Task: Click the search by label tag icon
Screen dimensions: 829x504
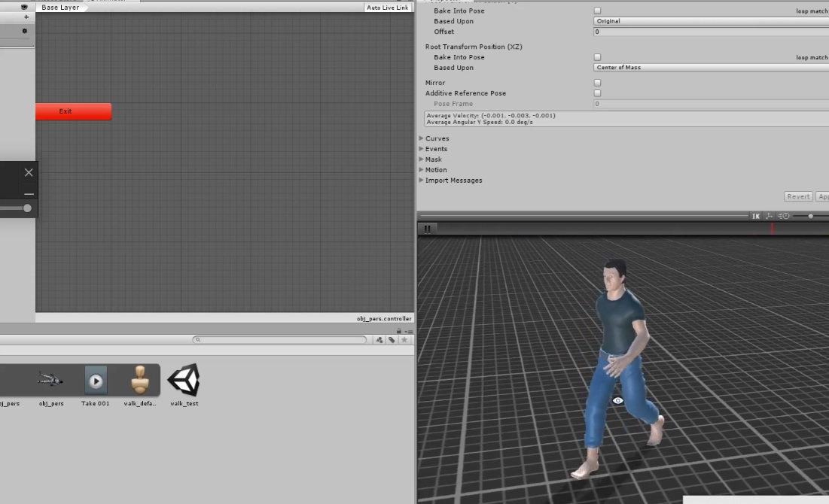Action: pos(392,340)
